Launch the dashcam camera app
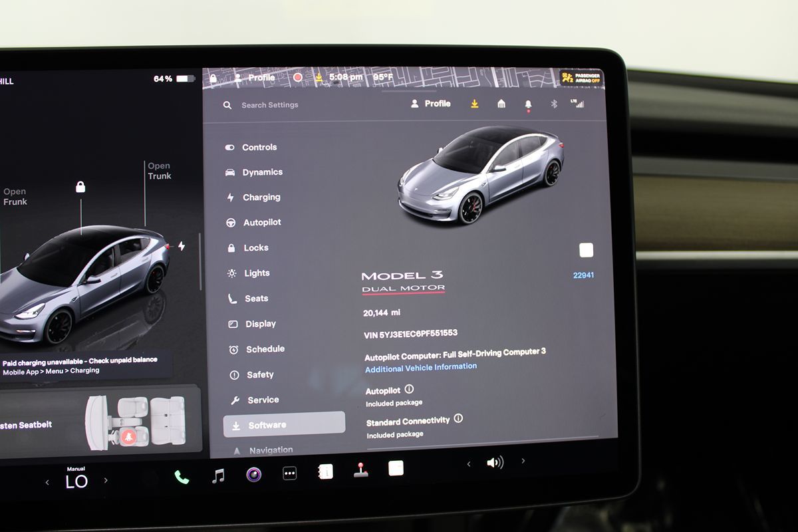 253,475
